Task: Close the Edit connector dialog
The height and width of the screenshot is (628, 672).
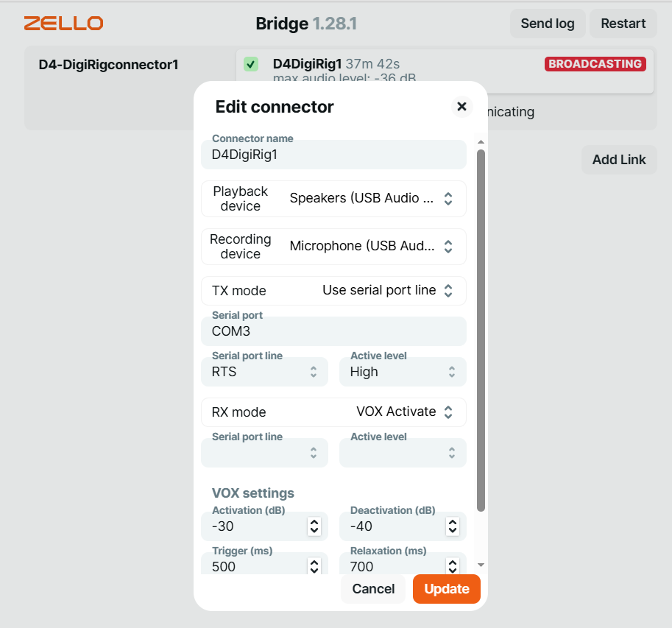Action: [461, 106]
